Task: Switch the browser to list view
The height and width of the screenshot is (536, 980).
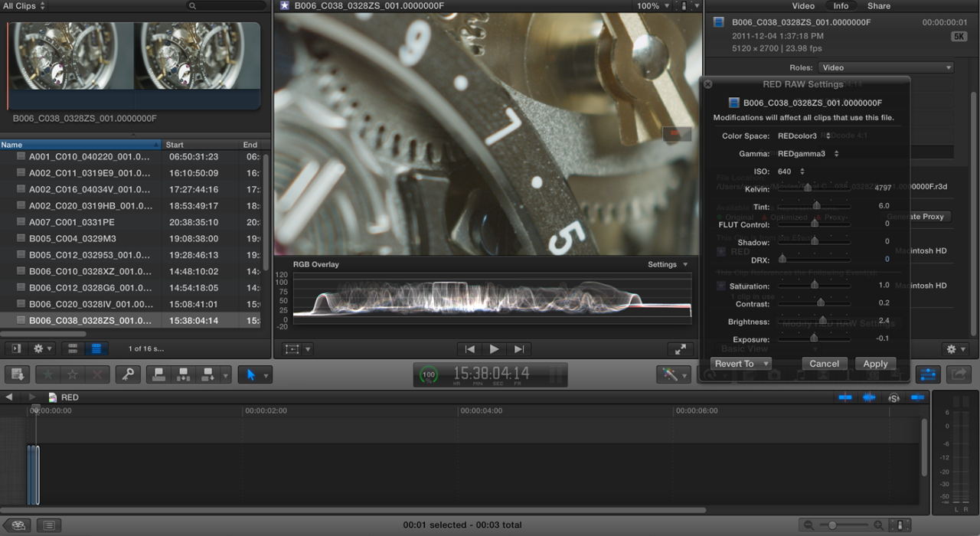Action: tap(96, 348)
